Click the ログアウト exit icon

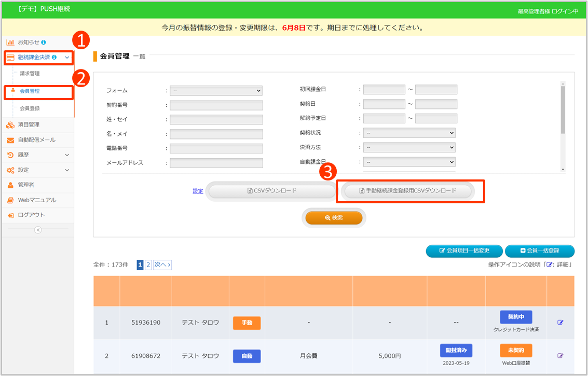point(10,215)
